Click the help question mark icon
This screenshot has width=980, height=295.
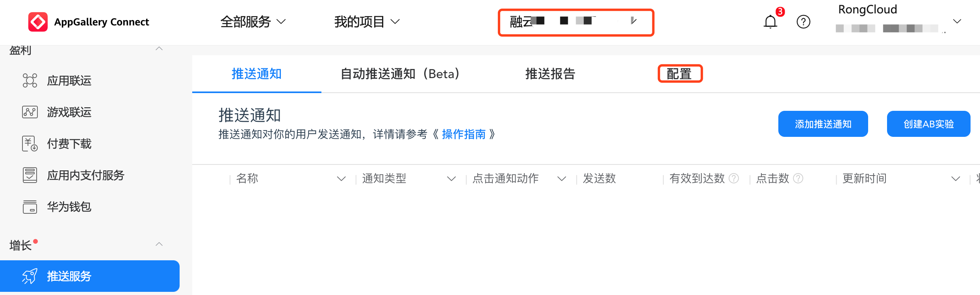tap(803, 22)
